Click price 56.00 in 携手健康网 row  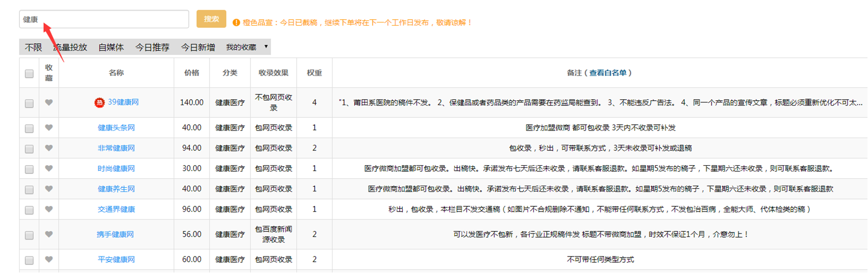click(x=192, y=235)
